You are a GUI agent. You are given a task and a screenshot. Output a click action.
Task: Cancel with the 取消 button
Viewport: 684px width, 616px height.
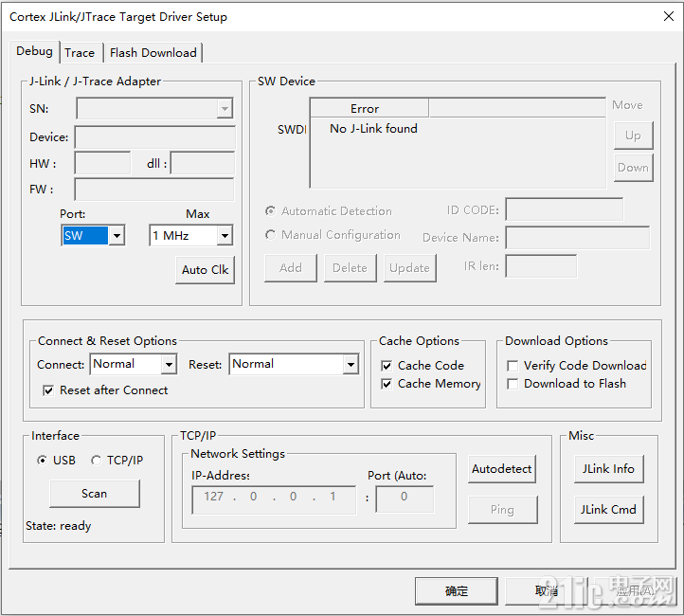[547, 591]
